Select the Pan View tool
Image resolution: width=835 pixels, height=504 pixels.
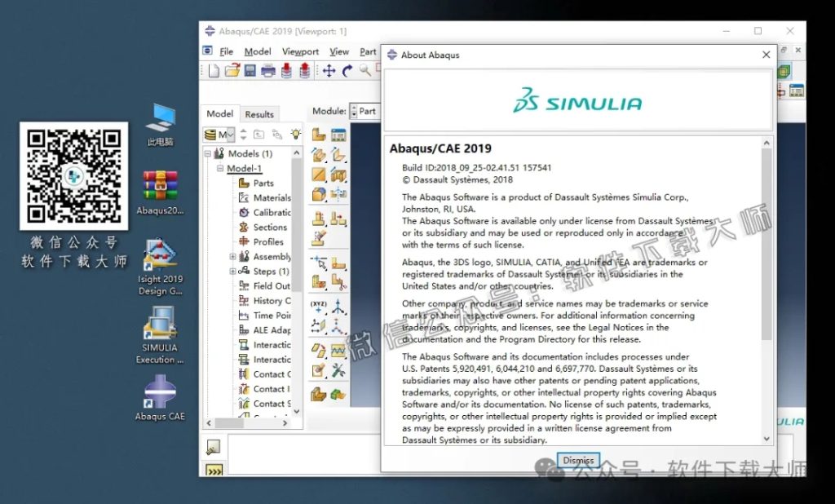pos(331,71)
